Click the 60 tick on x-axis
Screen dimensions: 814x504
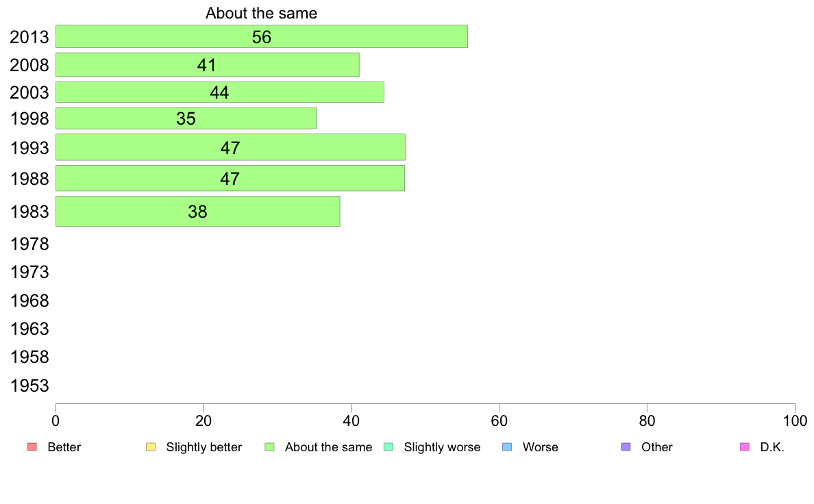[x=500, y=421]
